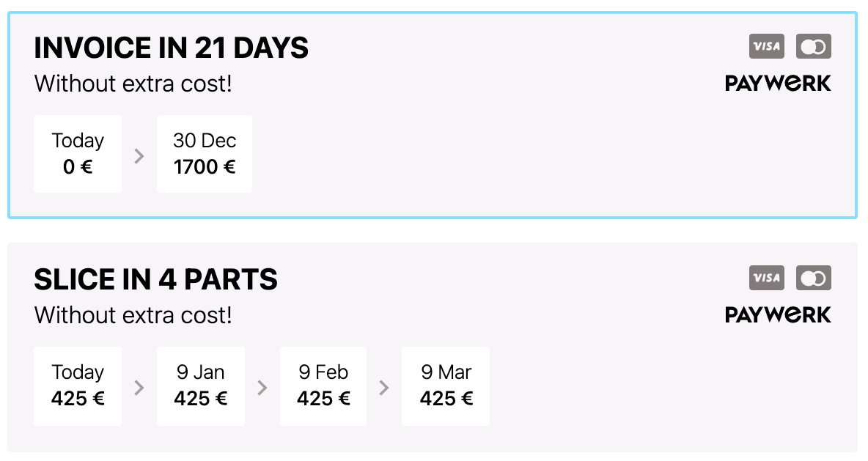Click arrow between 9 Feb and 9 Mar
The image size is (868, 461).
coord(384,388)
